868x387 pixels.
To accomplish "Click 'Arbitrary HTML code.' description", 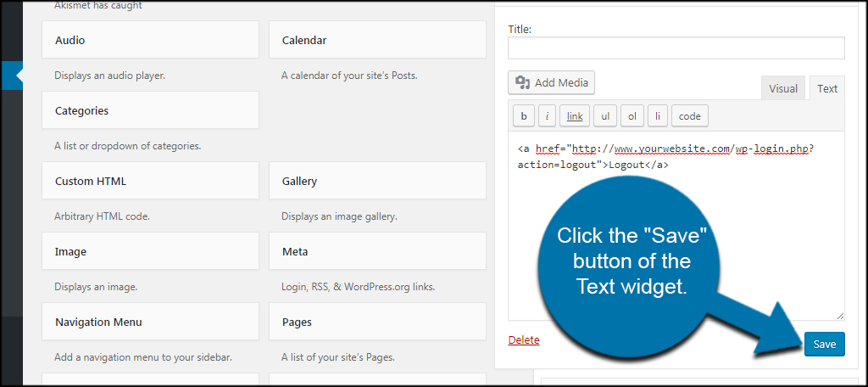I will tap(102, 216).
